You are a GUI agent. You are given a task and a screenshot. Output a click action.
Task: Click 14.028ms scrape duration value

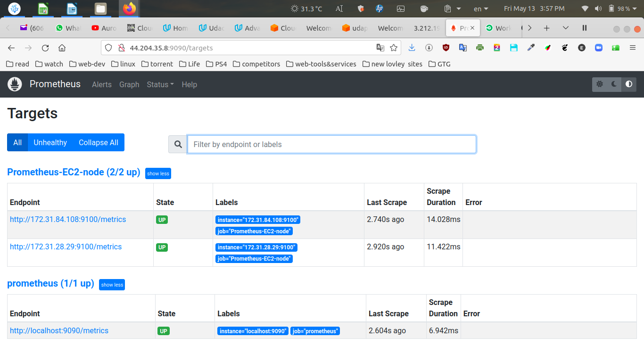(444, 219)
